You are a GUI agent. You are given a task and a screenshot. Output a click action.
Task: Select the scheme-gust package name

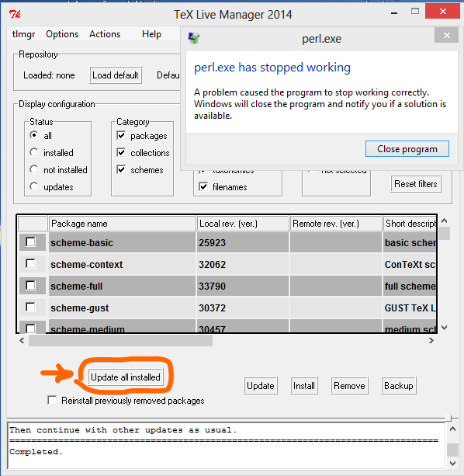79,308
